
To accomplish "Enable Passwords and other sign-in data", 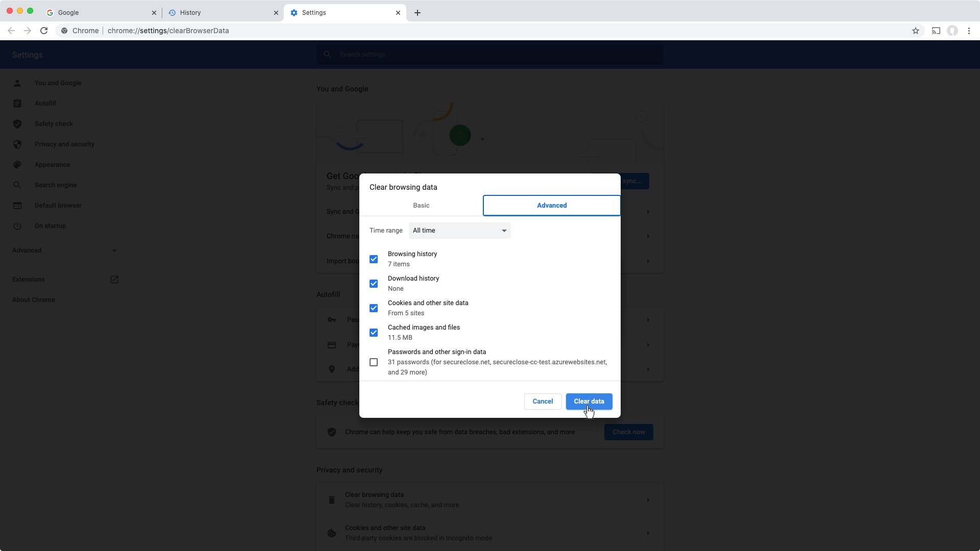I will coord(374,362).
